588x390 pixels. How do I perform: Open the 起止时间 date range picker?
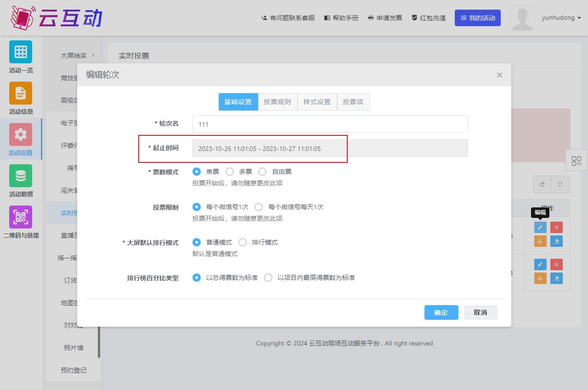click(330, 149)
